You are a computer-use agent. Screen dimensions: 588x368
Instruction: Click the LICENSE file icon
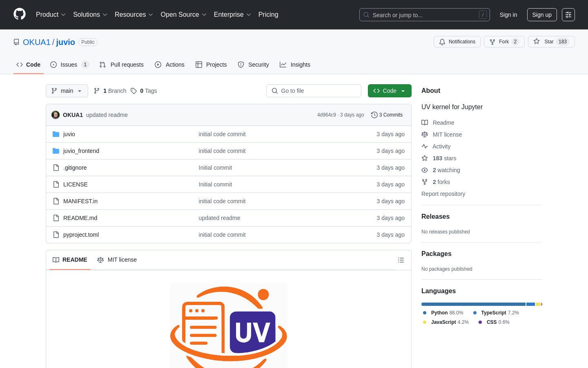tap(56, 184)
